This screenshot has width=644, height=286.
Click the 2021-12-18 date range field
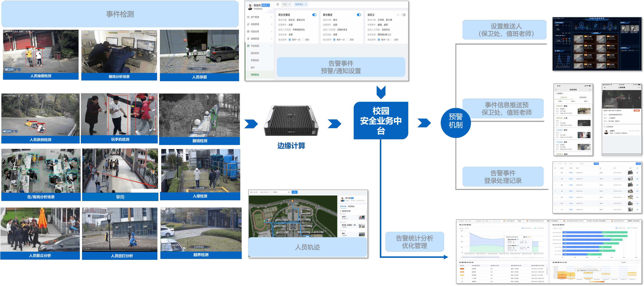point(260,192)
